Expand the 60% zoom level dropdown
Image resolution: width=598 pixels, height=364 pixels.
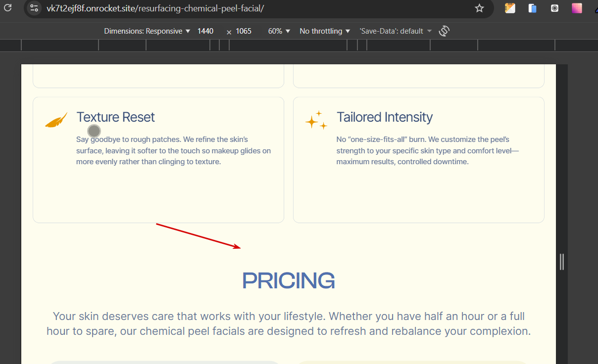click(x=279, y=31)
